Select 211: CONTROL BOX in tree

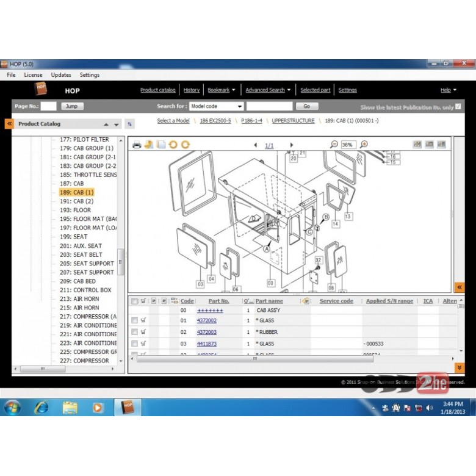coord(85,290)
